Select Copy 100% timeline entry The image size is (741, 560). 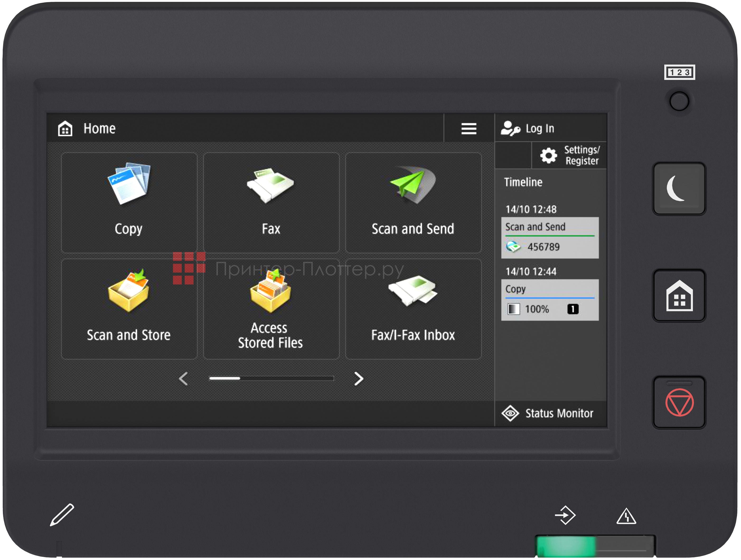tap(549, 300)
